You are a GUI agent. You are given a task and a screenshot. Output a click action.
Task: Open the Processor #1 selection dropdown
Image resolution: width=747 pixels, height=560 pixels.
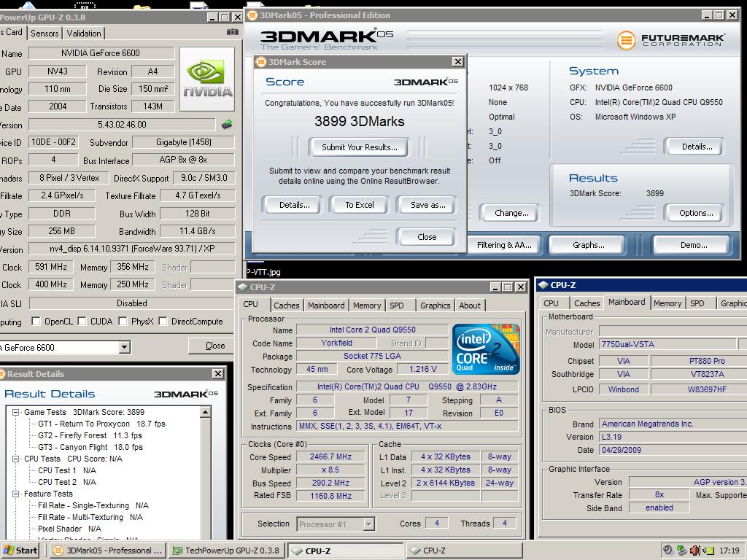point(368,524)
